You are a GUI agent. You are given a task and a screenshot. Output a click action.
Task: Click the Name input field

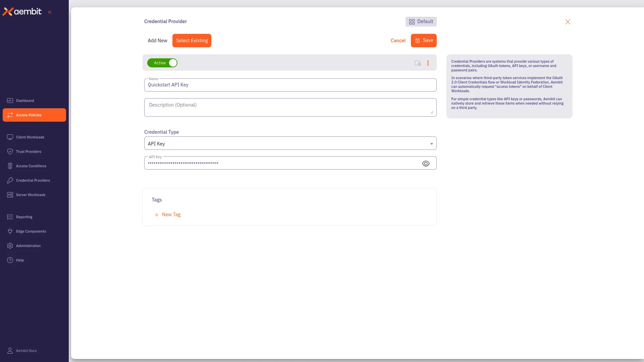point(290,85)
